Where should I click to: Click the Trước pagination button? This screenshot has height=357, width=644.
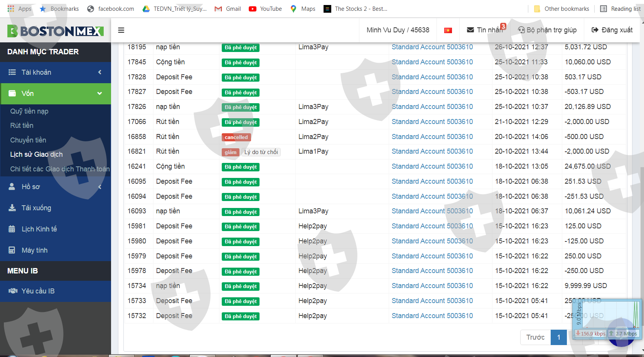coord(535,337)
